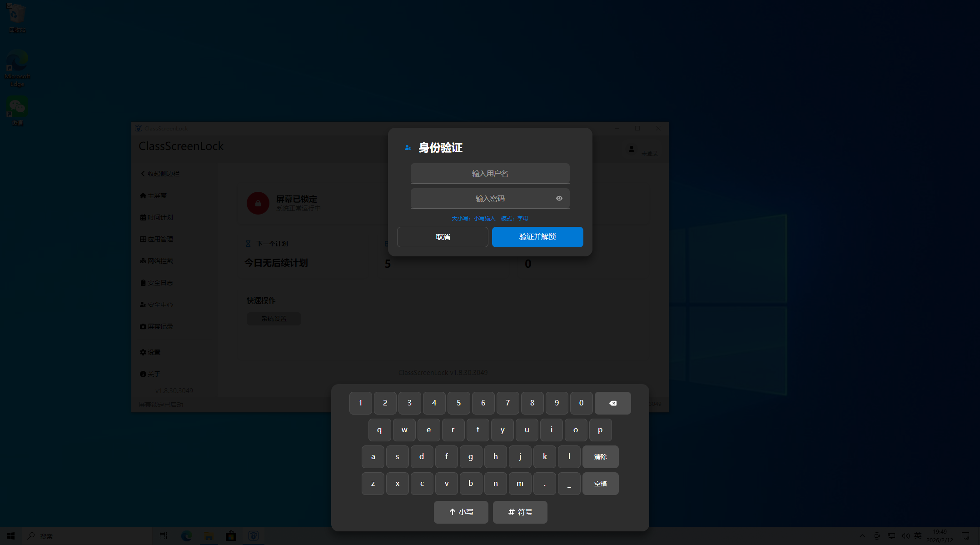
Task: Open 主屏幕 home in sidebar
Action: click(x=154, y=195)
